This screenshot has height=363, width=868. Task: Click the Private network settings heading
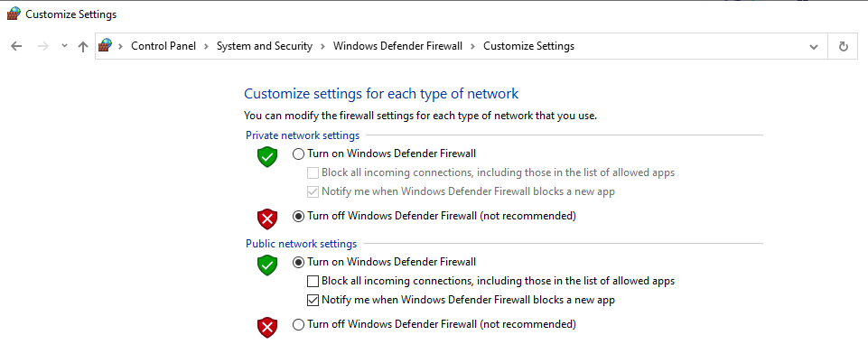point(303,135)
